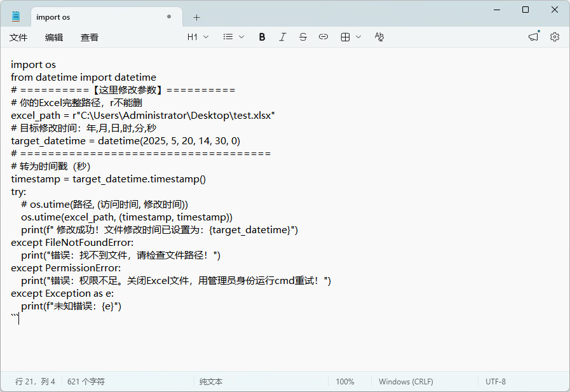Add a new tab with plus button
This screenshot has height=392, width=570.
[x=196, y=17]
